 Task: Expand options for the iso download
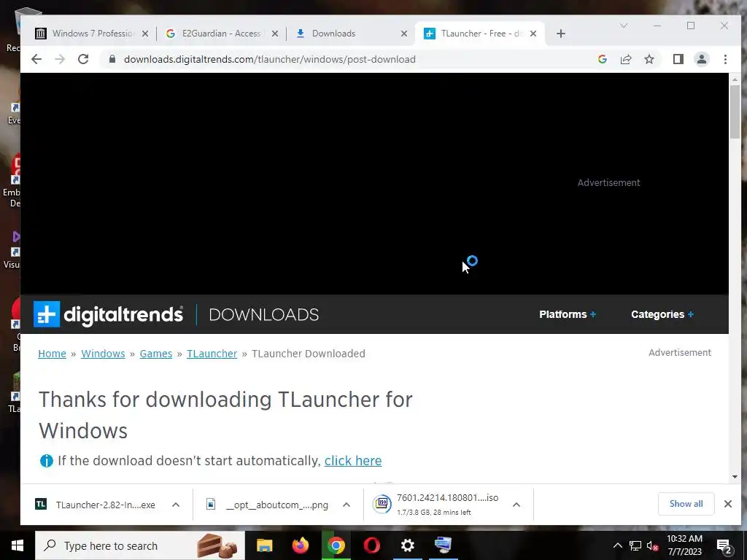(516, 505)
